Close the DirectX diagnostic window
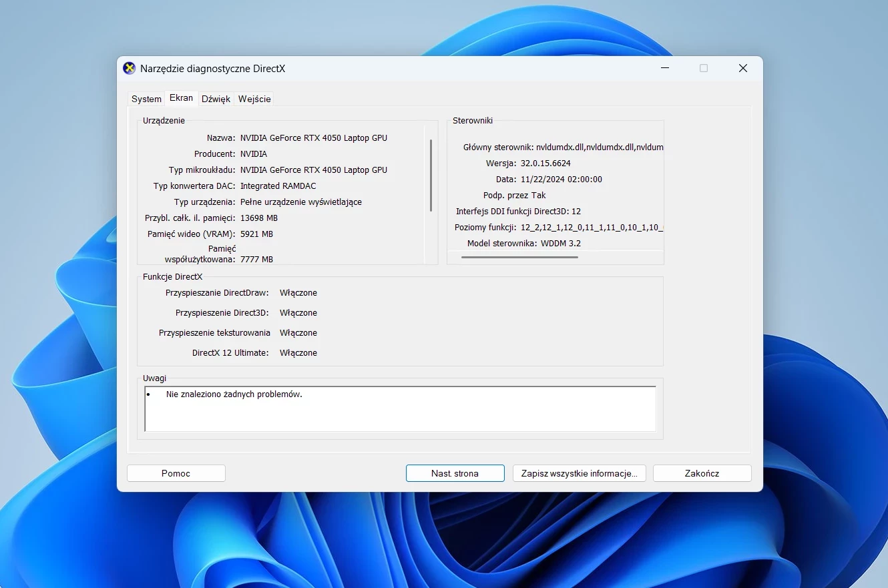Viewport: 888px width, 588px height. 742,68
